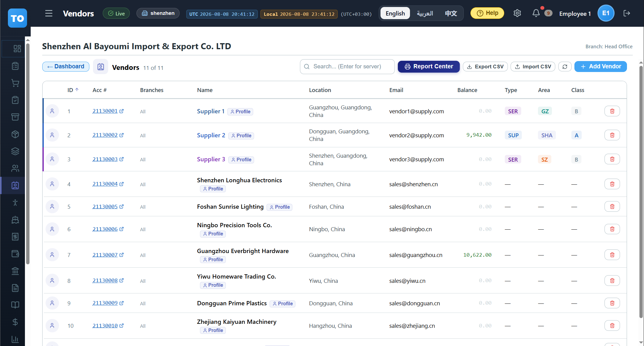Click the SZ area badge for Supplier 3
644x346 pixels.
(544, 159)
